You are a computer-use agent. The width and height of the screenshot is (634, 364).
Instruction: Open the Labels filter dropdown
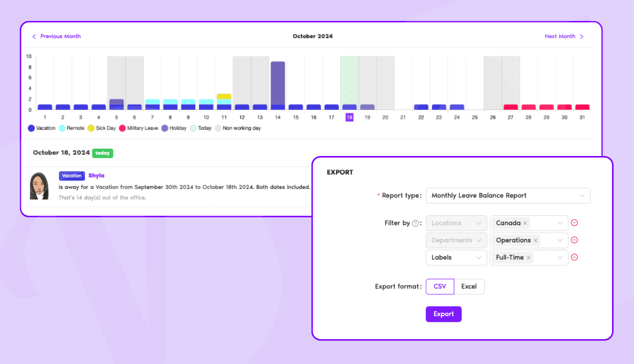(x=456, y=258)
